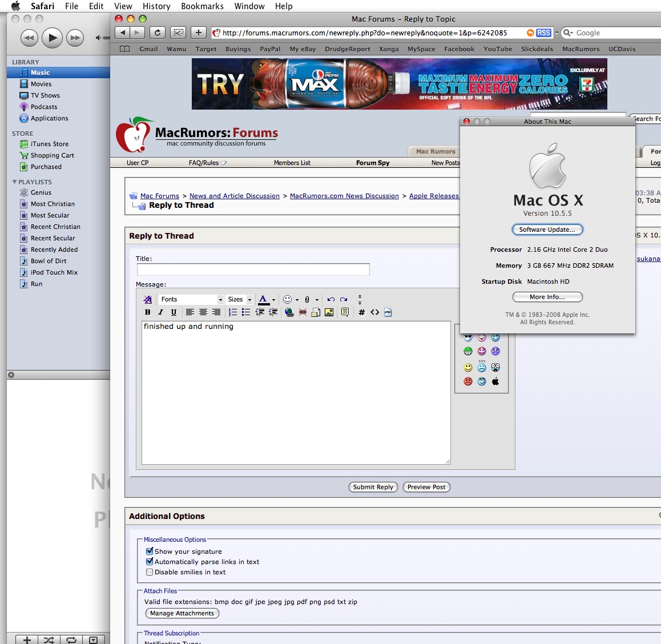Open the Apple menu
This screenshot has width=661, height=644.
tap(15, 6)
